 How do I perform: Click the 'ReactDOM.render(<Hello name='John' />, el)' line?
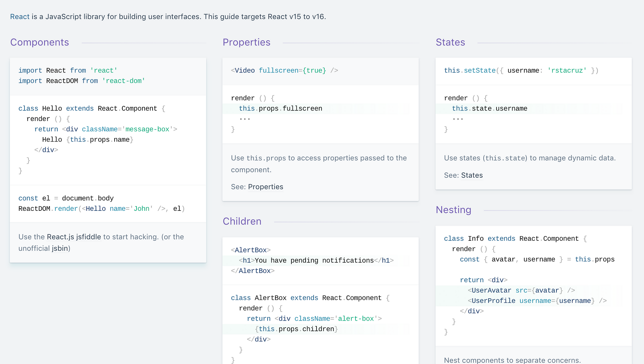point(101,209)
